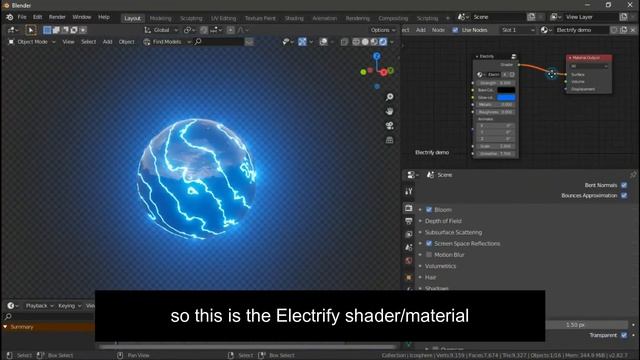
Task: Open the Scene properties tab
Action: pos(409,247)
